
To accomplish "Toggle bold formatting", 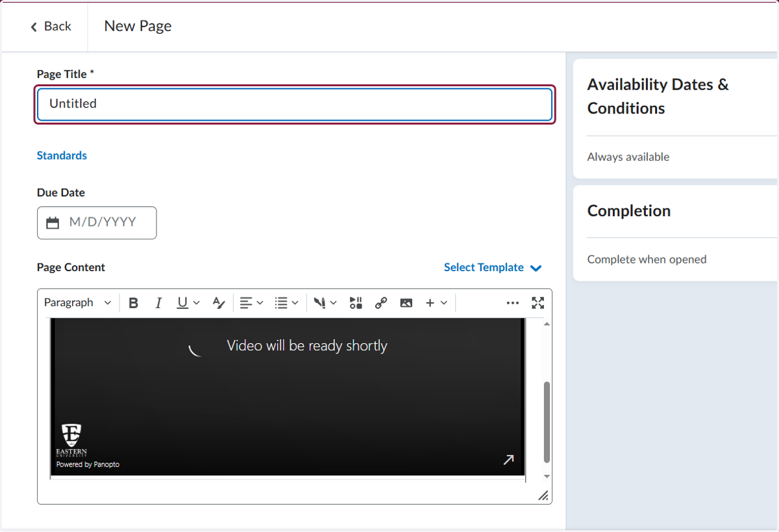I will click(x=134, y=303).
